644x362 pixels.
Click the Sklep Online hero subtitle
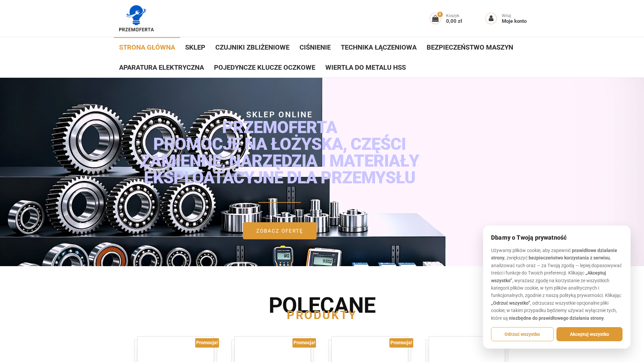tap(279, 115)
